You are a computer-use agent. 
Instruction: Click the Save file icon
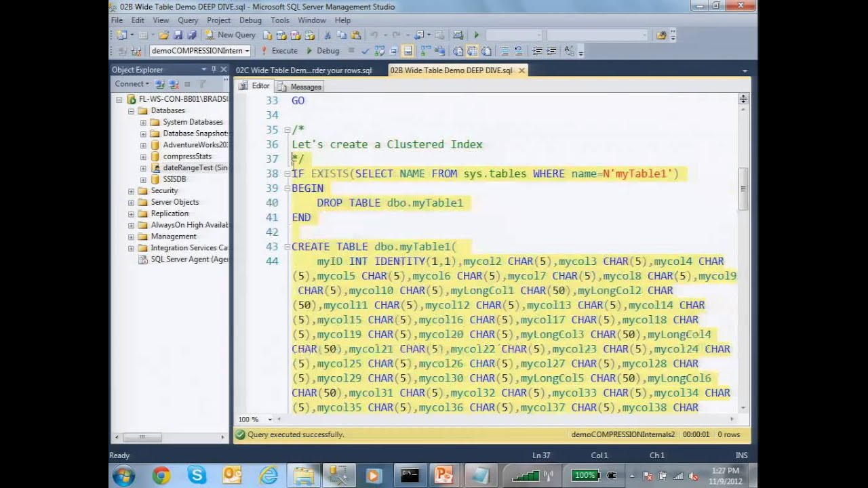(178, 35)
